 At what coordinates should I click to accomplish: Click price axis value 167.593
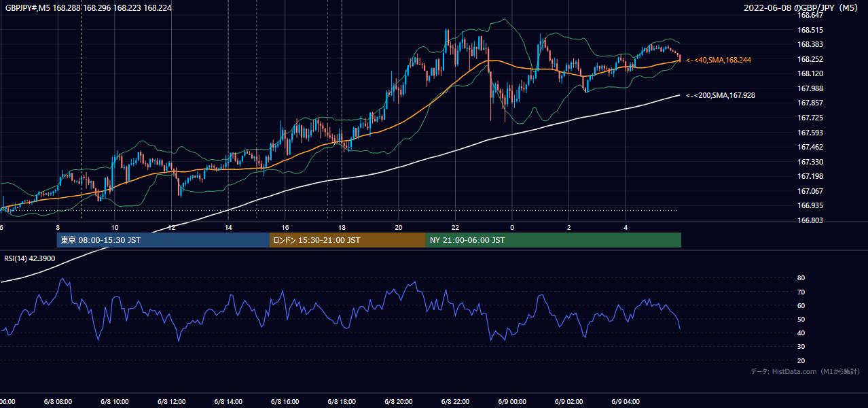[810, 133]
